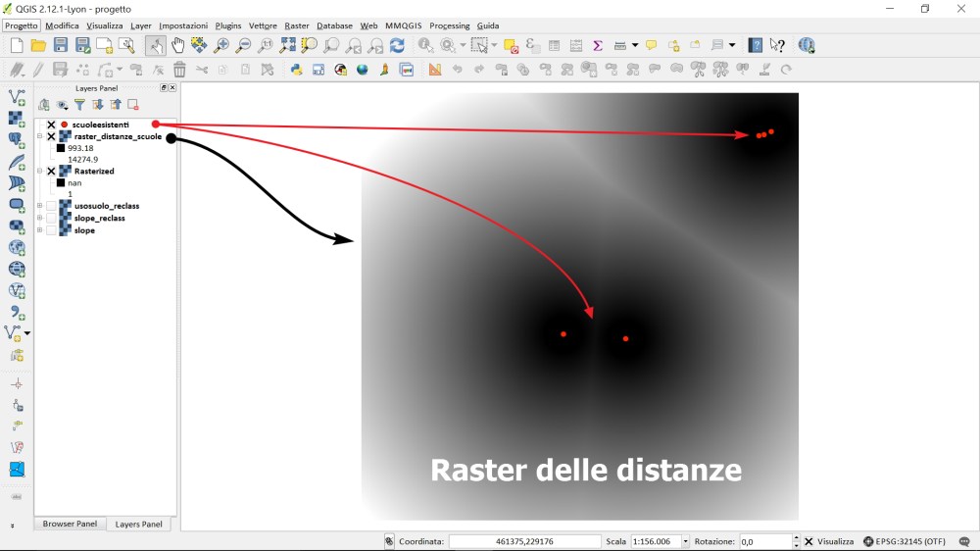The height and width of the screenshot is (551, 980).
Task: Expand the slope_reclass layer legend
Action: 40,219
